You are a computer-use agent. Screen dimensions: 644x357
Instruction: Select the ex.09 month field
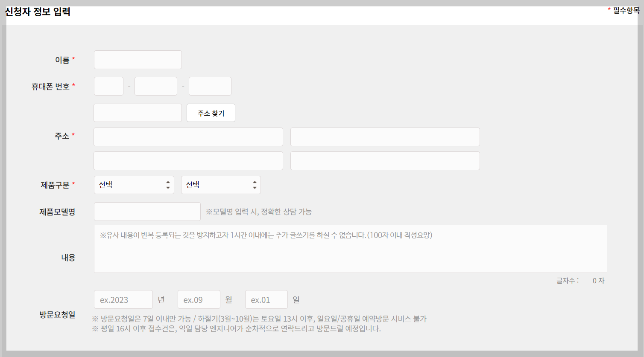[x=199, y=299]
